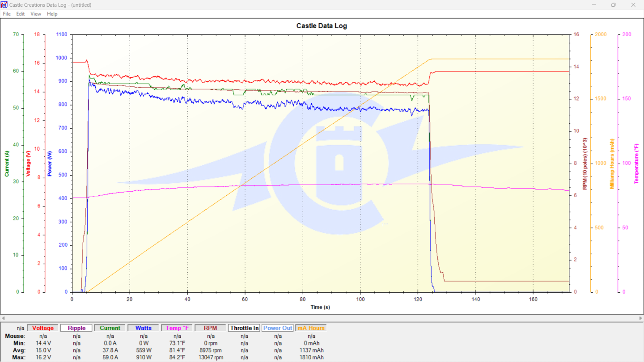This screenshot has height=362, width=644.
Task: Toggle the RPM series button
Action: click(x=210, y=328)
